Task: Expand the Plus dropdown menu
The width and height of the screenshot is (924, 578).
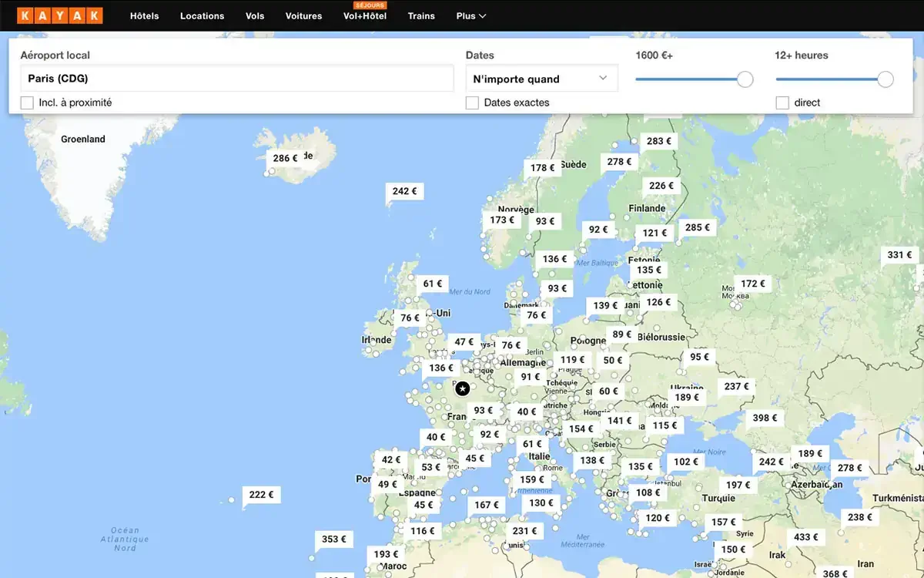Action: 471,16
